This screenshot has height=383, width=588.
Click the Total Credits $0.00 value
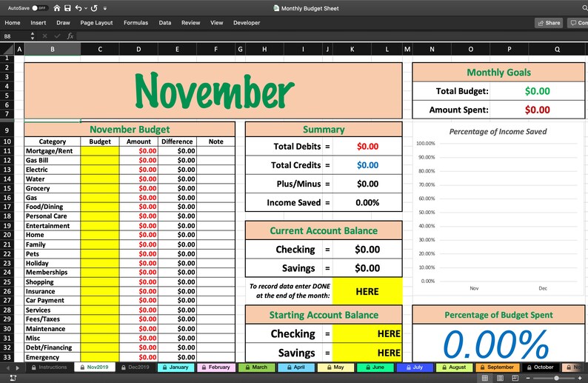tap(367, 165)
